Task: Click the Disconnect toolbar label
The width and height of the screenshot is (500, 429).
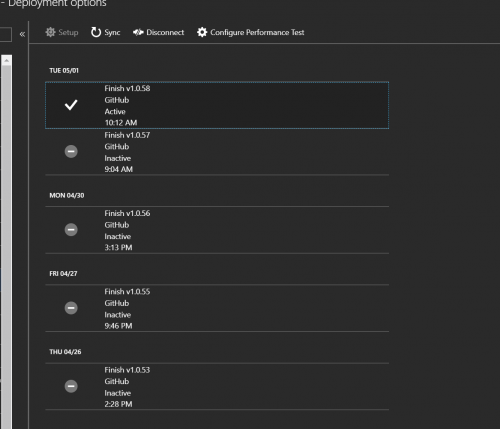Action: point(165,32)
